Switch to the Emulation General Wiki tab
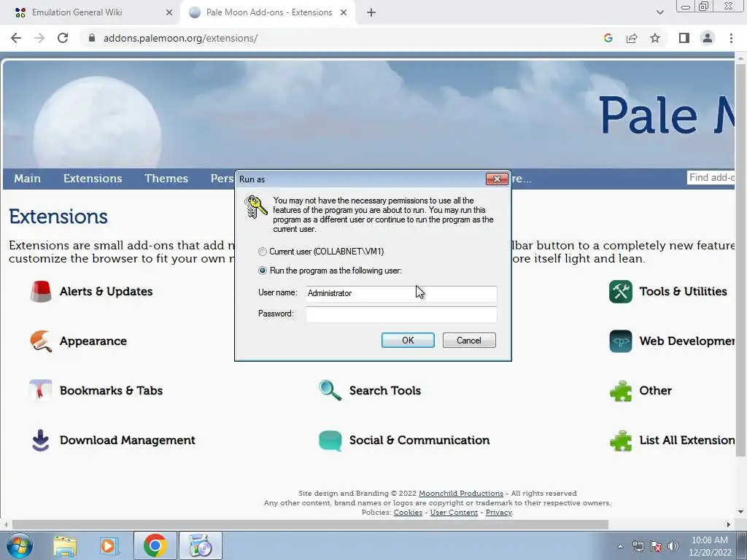The height and width of the screenshot is (560, 747). pos(76,12)
